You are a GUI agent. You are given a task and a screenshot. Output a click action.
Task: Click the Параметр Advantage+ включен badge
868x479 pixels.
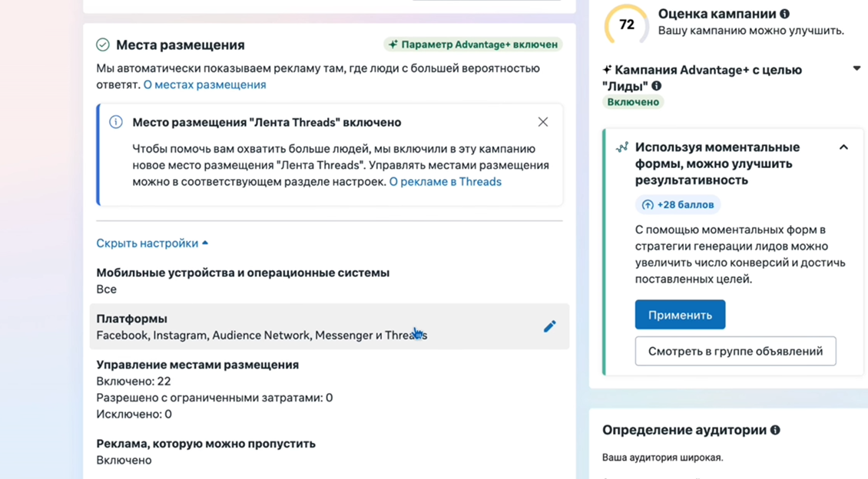pyautogui.click(x=473, y=45)
